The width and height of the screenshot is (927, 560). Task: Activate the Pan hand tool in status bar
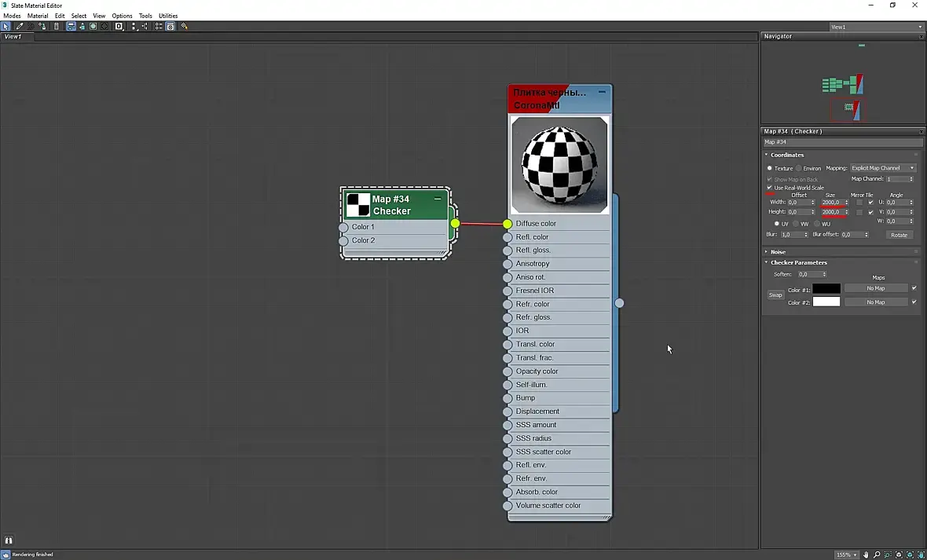(866, 555)
